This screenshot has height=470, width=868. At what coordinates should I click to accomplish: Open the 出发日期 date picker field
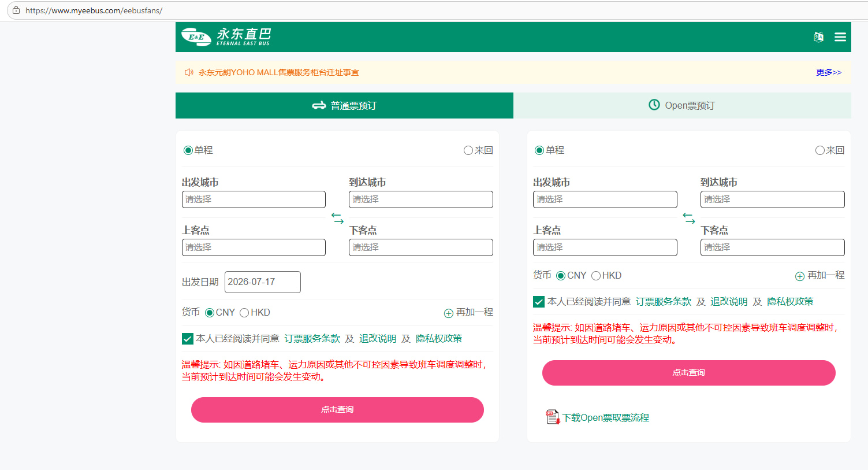coord(263,282)
